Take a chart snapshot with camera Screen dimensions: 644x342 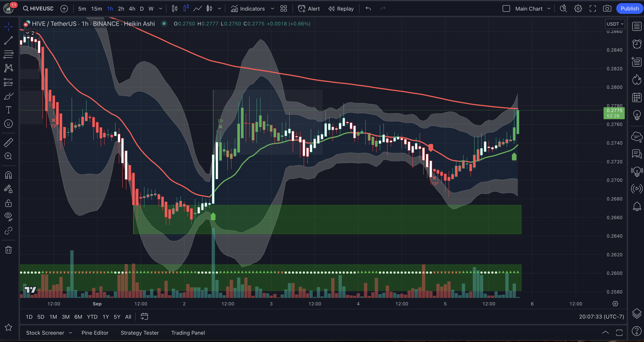pyautogui.click(x=607, y=9)
